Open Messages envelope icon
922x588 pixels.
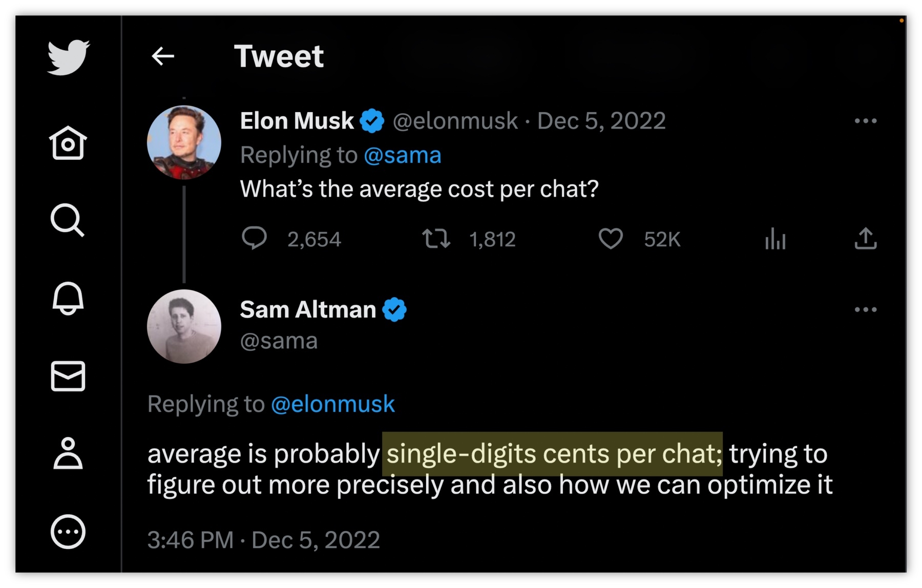pyautogui.click(x=68, y=376)
